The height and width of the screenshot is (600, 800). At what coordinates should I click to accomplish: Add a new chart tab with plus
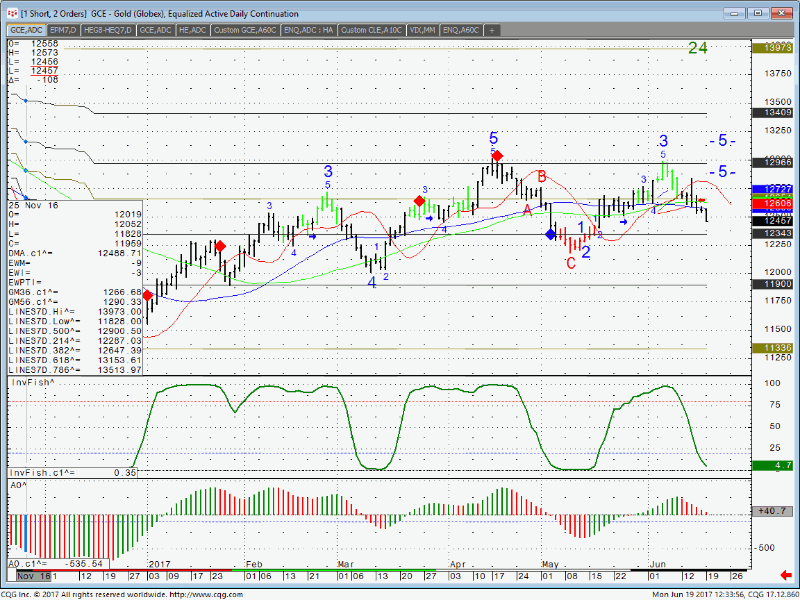[x=492, y=30]
